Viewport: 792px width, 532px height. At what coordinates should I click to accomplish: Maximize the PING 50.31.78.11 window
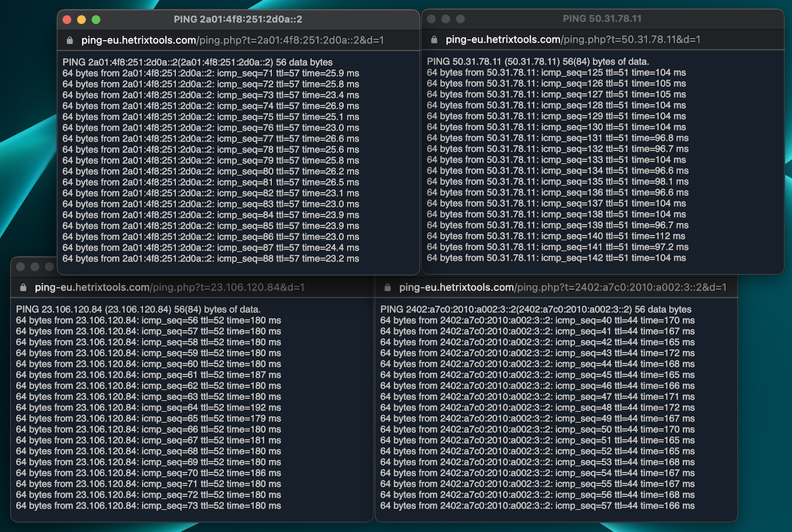pyautogui.click(x=460, y=19)
